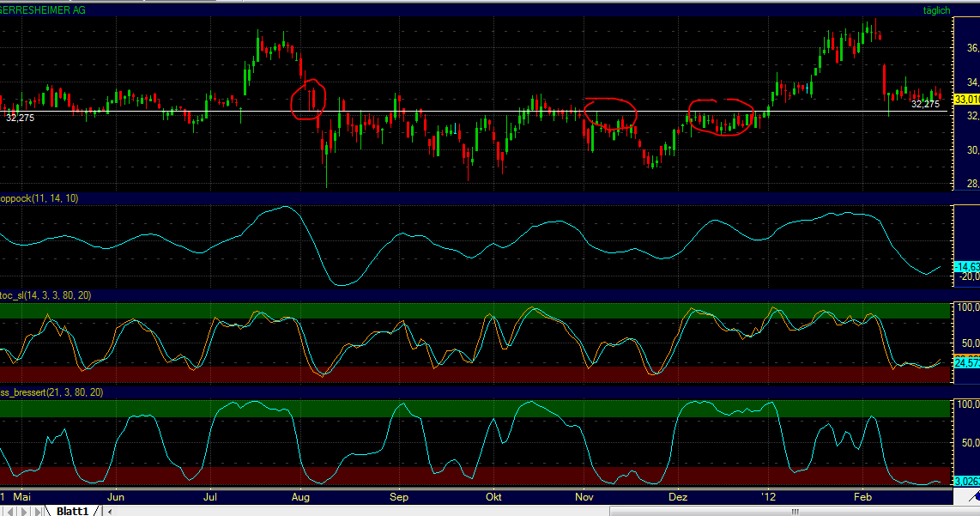Select the red circle annotation near November
Screen dimensions: 980x516
(612, 112)
